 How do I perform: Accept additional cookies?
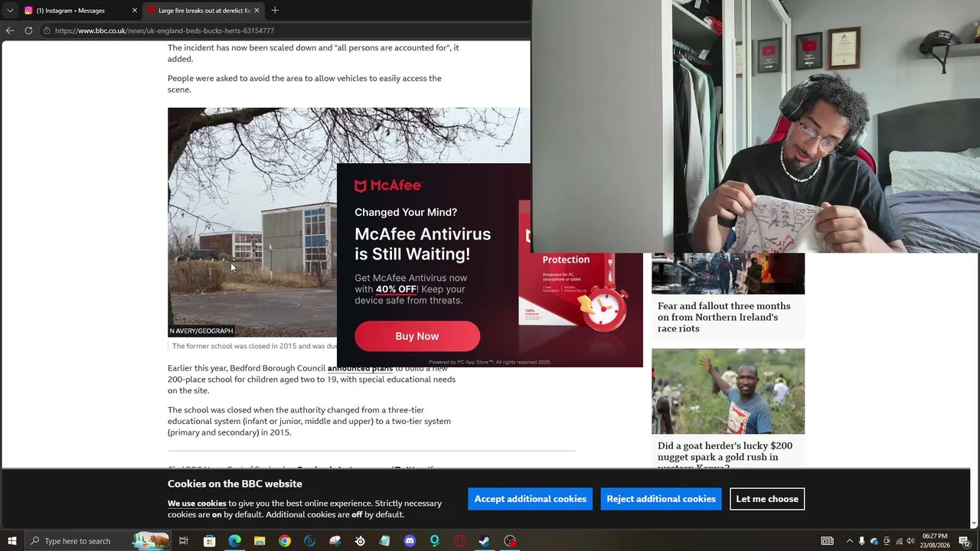531,499
